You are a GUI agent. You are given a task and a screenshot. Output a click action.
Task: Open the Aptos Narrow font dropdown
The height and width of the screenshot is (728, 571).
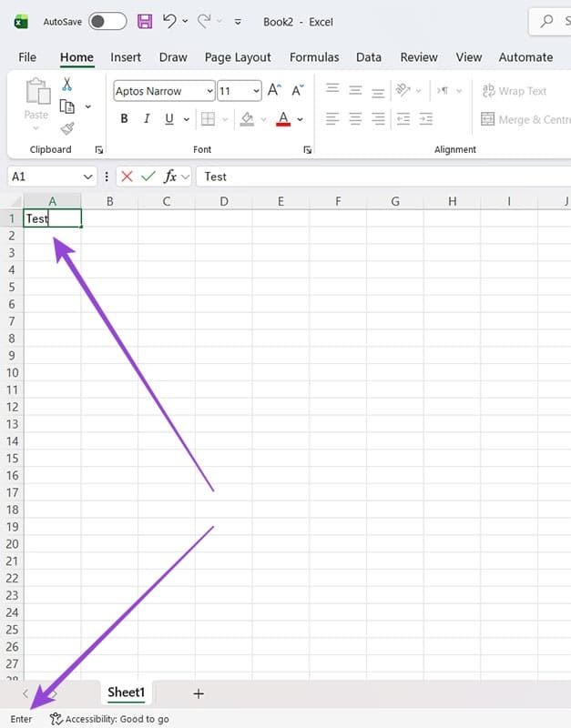[209, 91]
